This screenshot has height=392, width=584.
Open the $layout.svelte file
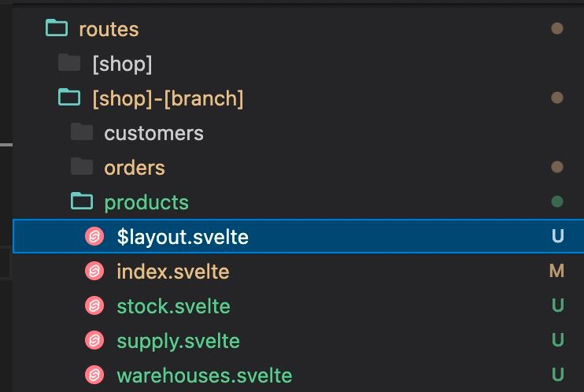pos(183,237)
